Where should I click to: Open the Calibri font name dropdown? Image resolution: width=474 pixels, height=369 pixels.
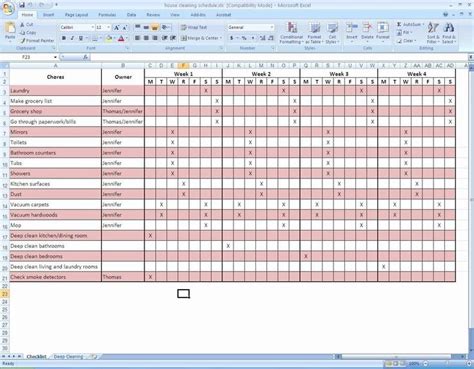click(x=92, y=27)
